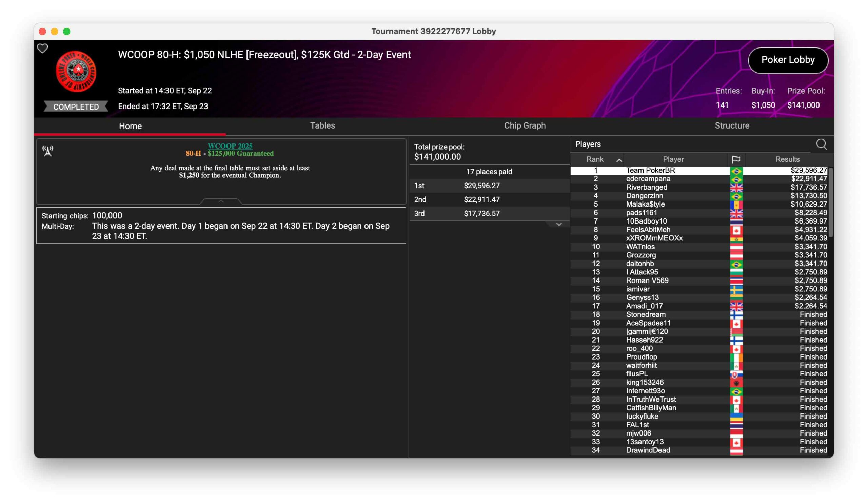Sort by the Results column header

coord(787,159)
